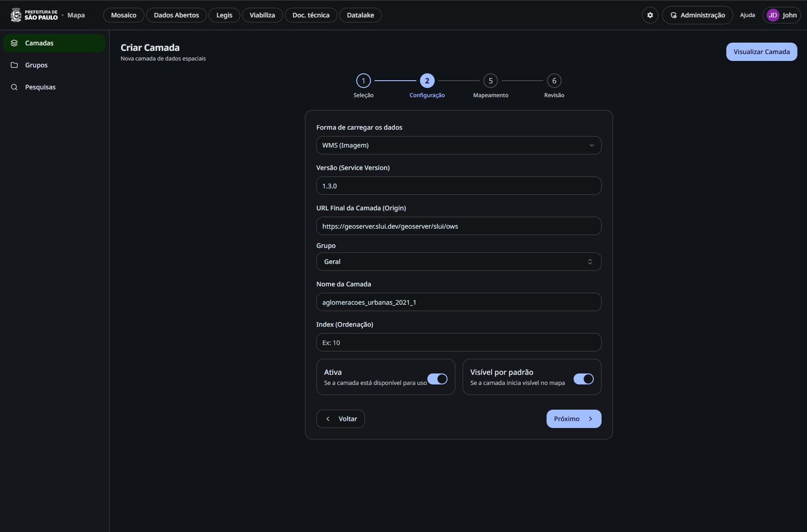The width and height of the screenshot is (807, 532).
Task: Open the Grupos folder icon
Action: (14, 65)
